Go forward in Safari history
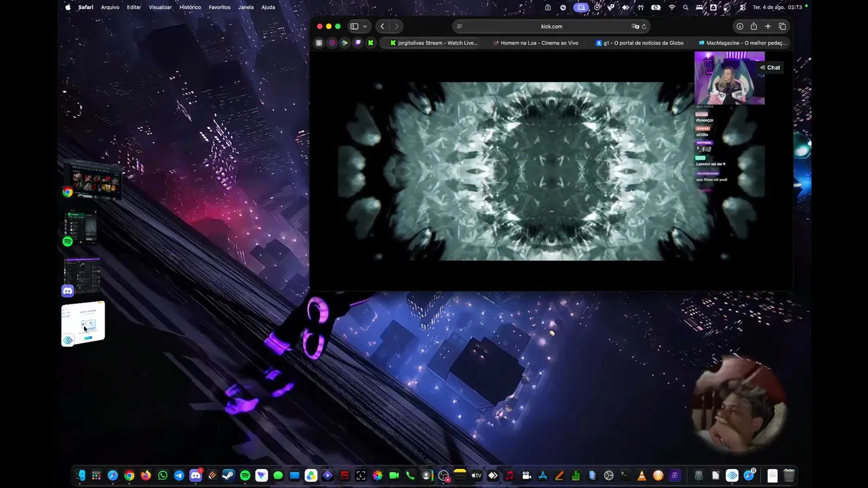Image resolution: width=868 pixels, height=488 pixels. click(397, 26)
